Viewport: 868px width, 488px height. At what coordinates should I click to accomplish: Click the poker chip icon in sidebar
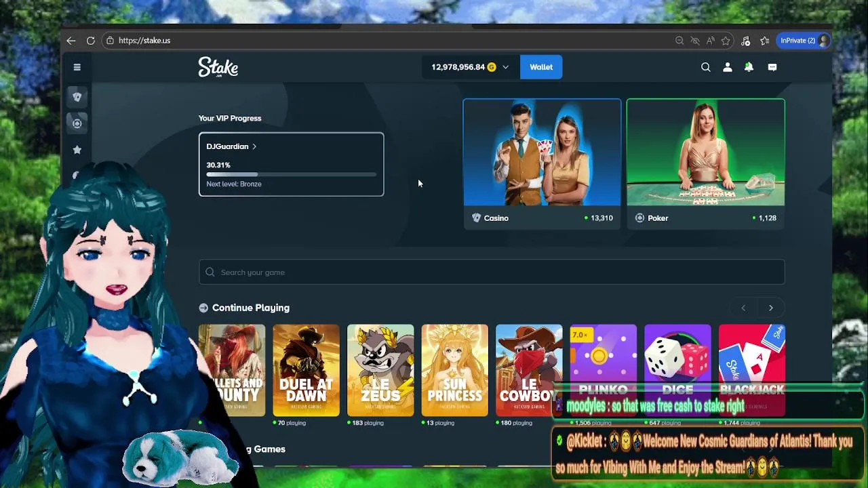tap(77, 123)
